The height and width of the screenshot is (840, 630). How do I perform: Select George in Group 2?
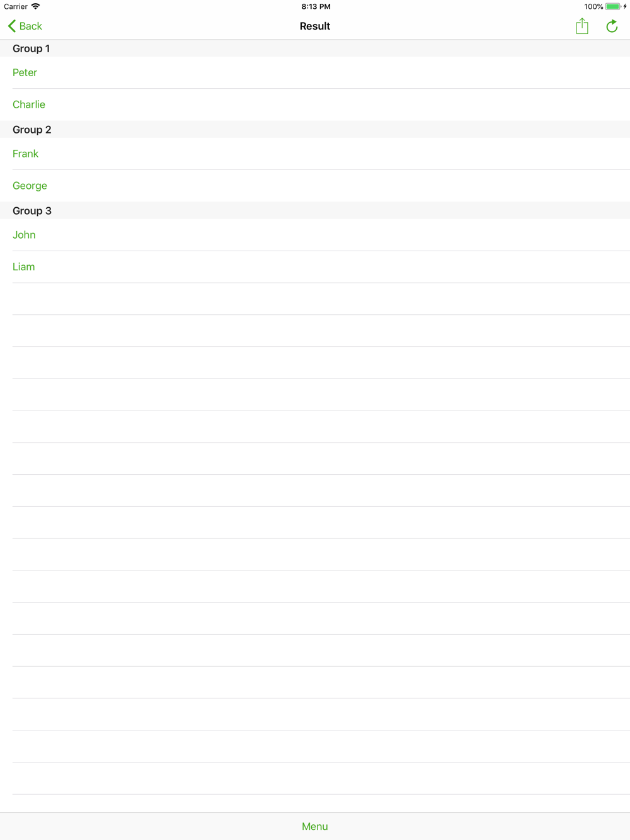click(315, 186)
